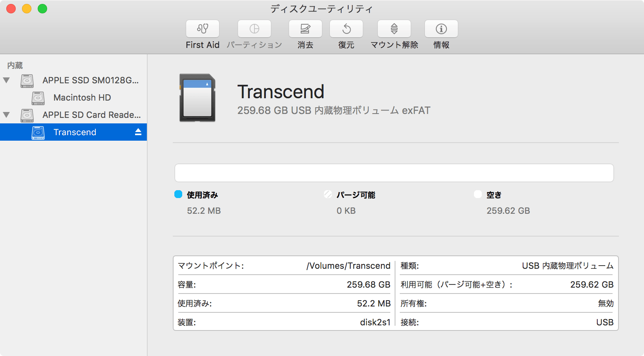Click the APPLE SSD disk icon in sidebar

coord(27,81)
